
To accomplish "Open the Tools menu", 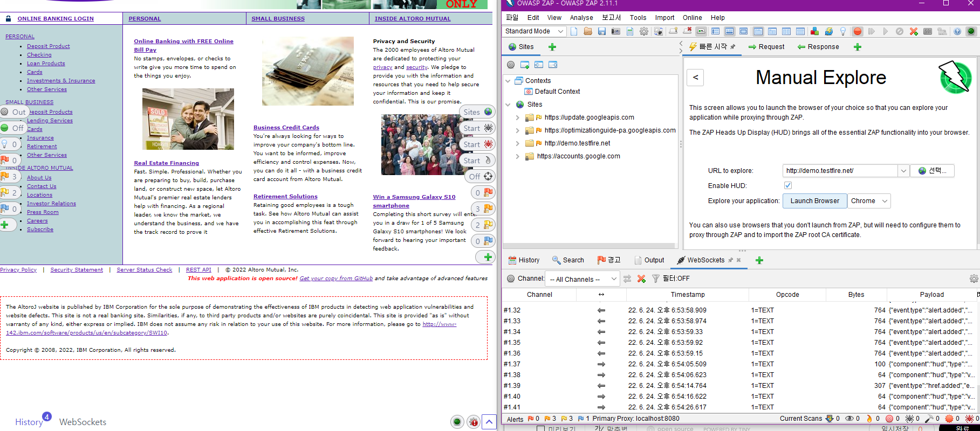I will [x=638, y=18].
